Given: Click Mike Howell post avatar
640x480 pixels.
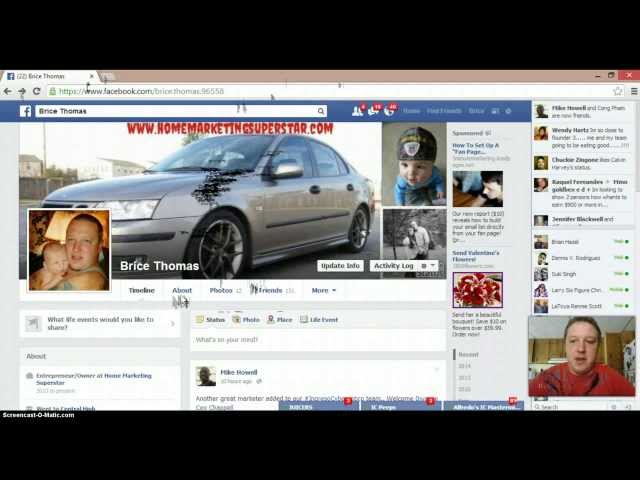Looking at the screenshot, I should tap(206, 376).
